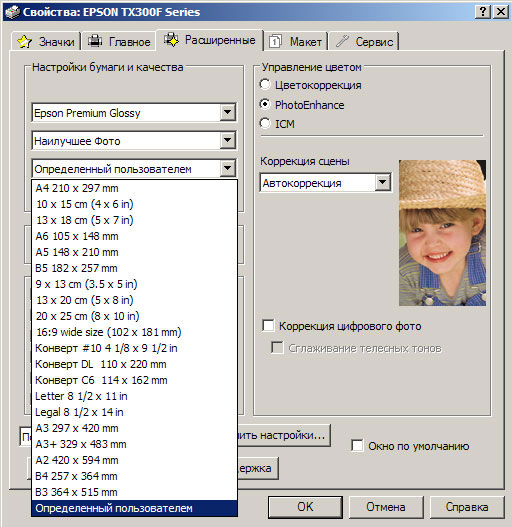The width and height of the screenshot is (512, 527).
Task: Open help via Справка button
Action: 467,507
